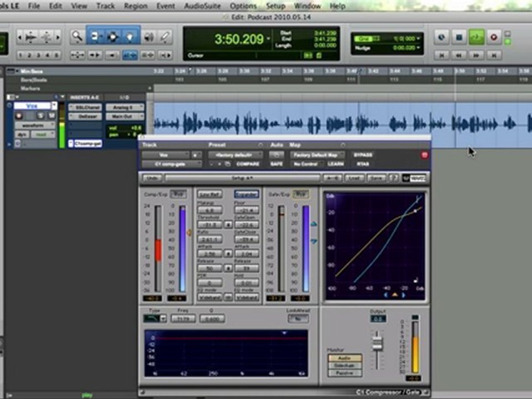Viewport: 532px width, 399px height.
Task: Click the Record transport button
Action: pos(494,37)
